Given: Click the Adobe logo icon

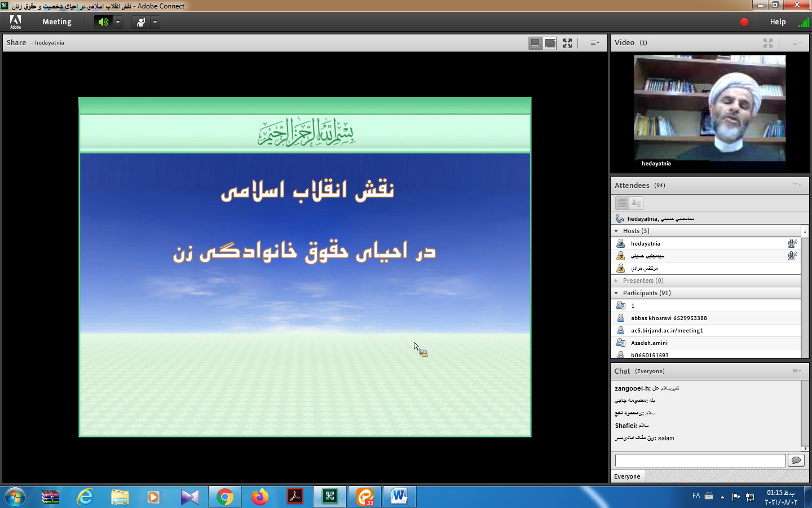Looking at the screenshot, I should (x=15, y=21).
